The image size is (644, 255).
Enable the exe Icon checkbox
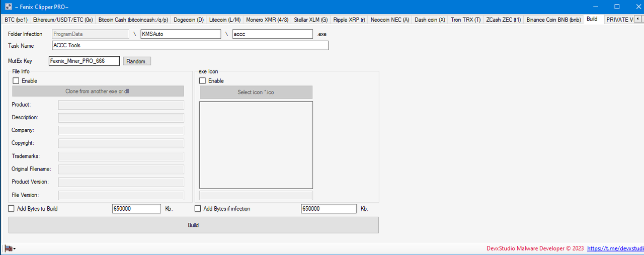click(x=203, y=80)
